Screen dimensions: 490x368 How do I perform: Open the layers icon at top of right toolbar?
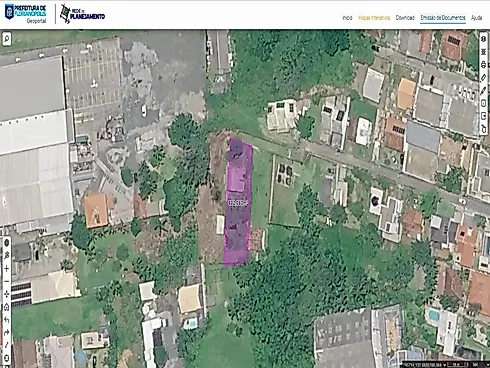click(484, 39)
